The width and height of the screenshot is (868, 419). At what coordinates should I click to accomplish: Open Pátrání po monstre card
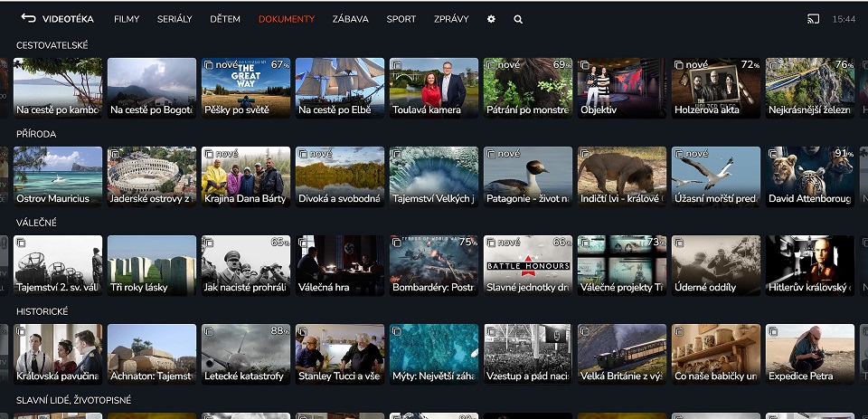528,88
